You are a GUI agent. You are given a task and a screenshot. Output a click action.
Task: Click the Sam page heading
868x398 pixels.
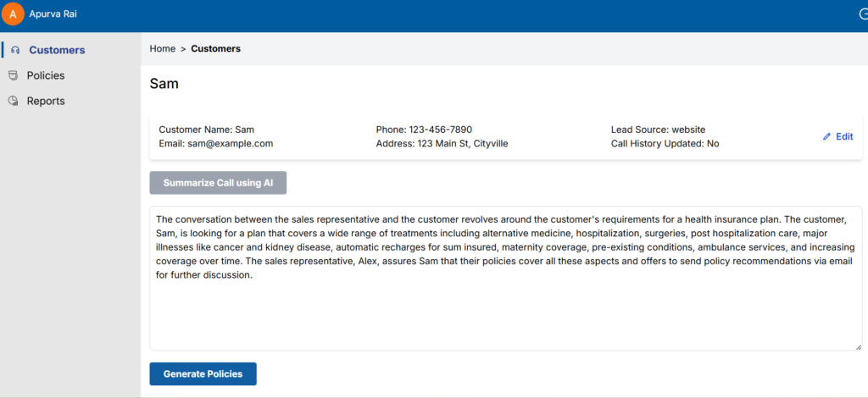point(164,83)
